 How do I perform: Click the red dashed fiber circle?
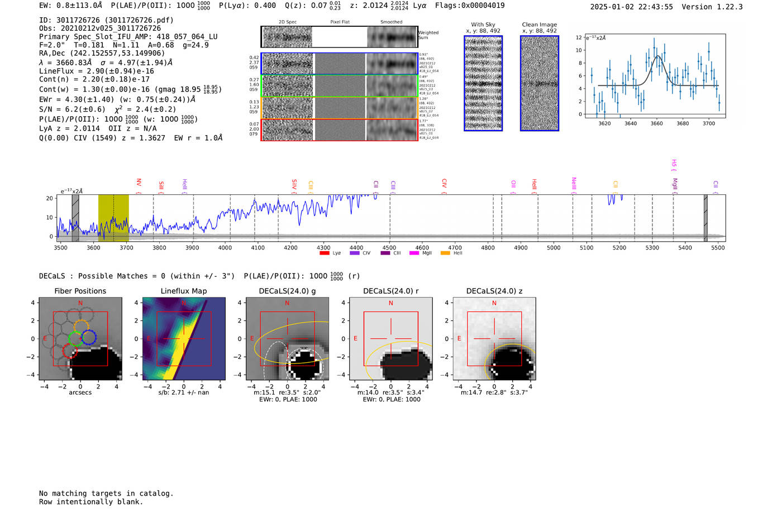point(70,351)
